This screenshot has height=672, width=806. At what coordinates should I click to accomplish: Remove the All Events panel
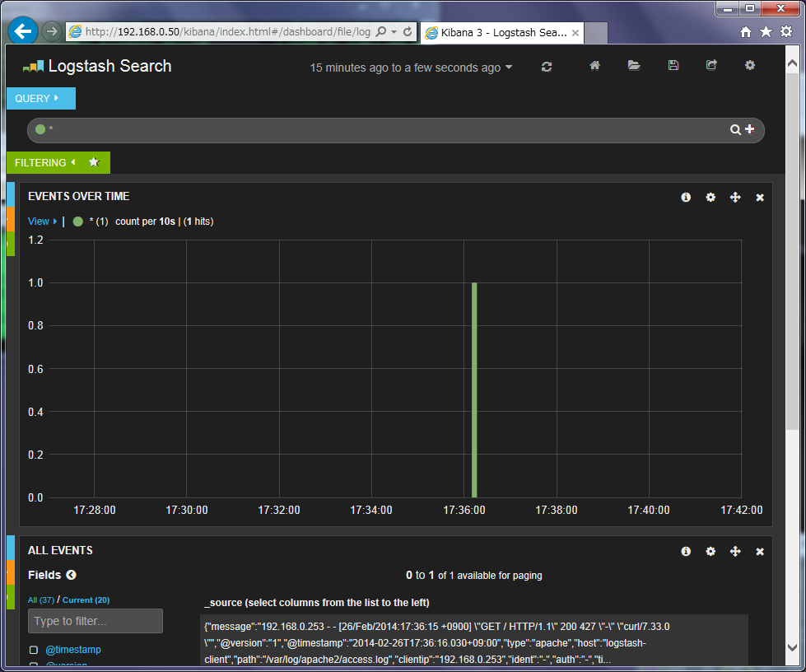point(760,552)
